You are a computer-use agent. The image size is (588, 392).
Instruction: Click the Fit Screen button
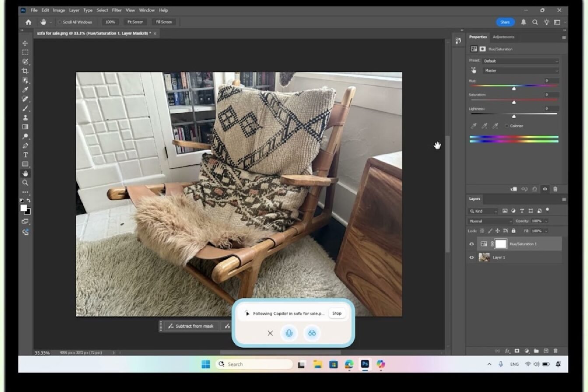[135, 22]
